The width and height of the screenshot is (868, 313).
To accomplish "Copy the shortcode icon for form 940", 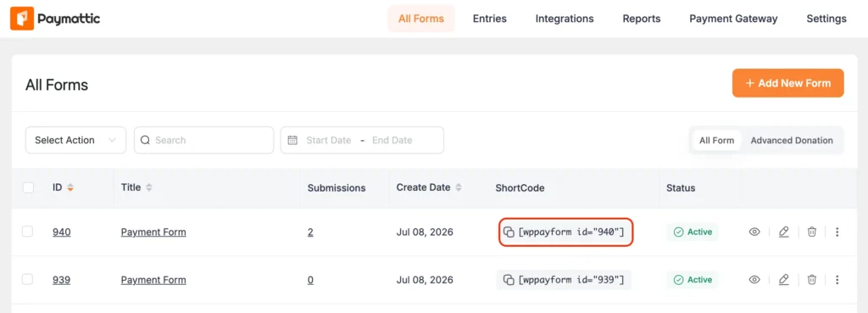I will click(509, 232).
